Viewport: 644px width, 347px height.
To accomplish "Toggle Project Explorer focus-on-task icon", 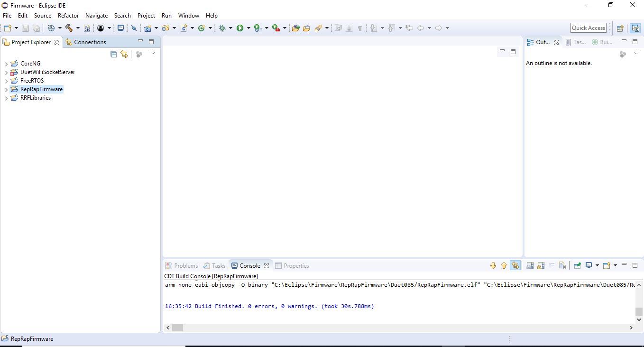I will [x=139, y=54].
